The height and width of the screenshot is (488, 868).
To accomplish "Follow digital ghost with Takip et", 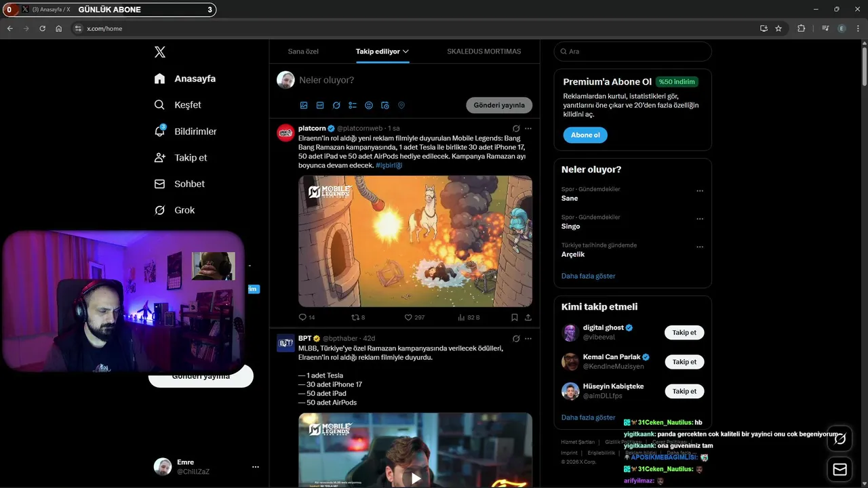I will coord(684,333).
